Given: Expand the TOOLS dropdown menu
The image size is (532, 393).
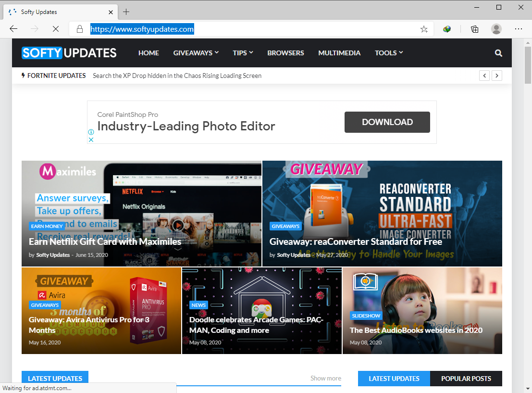Looking at the screenshot, I should click(x=389, y=53).
